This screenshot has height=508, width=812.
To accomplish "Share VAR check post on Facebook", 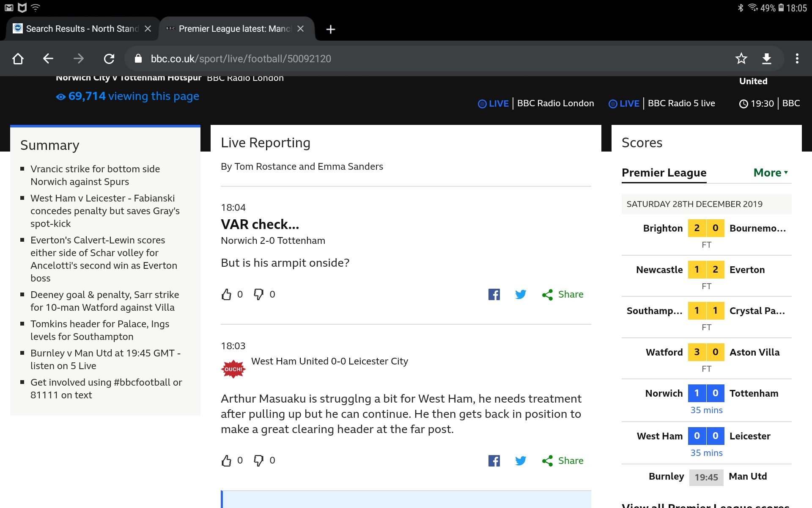I will [494, 294].
